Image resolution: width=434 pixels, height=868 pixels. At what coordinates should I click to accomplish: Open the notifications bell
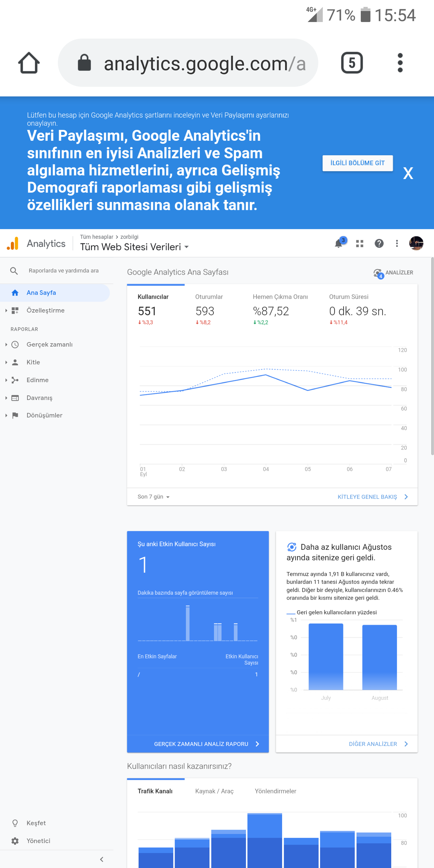(x=338, y=243)
